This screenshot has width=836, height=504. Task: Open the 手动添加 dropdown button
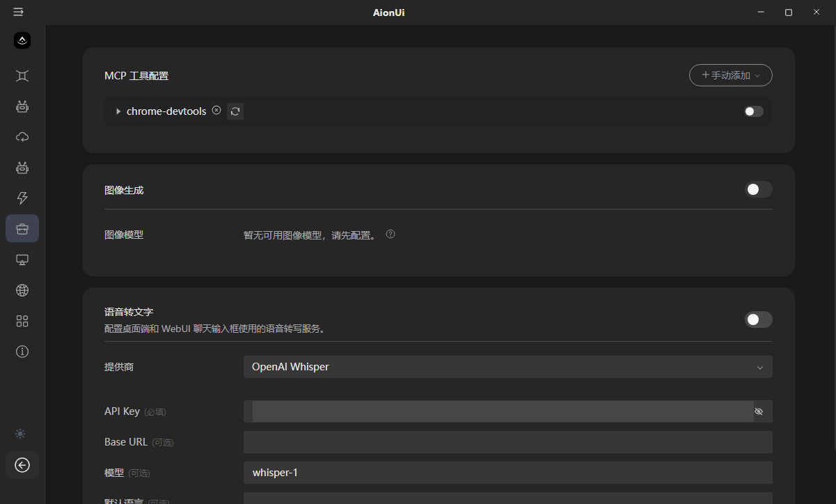click(730, 75)
